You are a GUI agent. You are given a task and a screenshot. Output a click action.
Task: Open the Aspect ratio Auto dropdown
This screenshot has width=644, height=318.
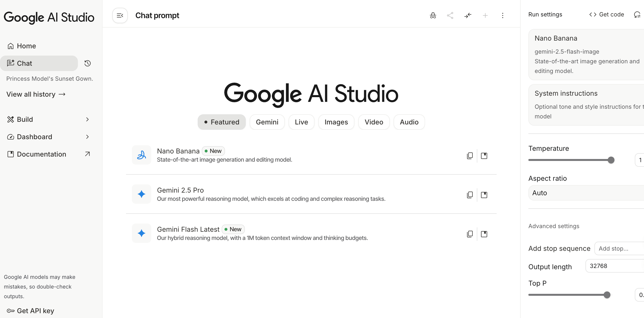tap(585, 193)
